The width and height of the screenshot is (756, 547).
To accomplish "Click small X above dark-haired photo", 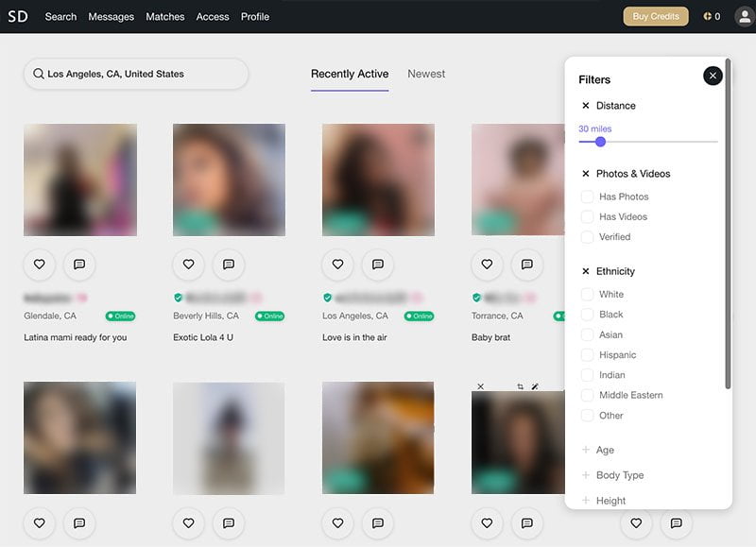I will (480, 386).
